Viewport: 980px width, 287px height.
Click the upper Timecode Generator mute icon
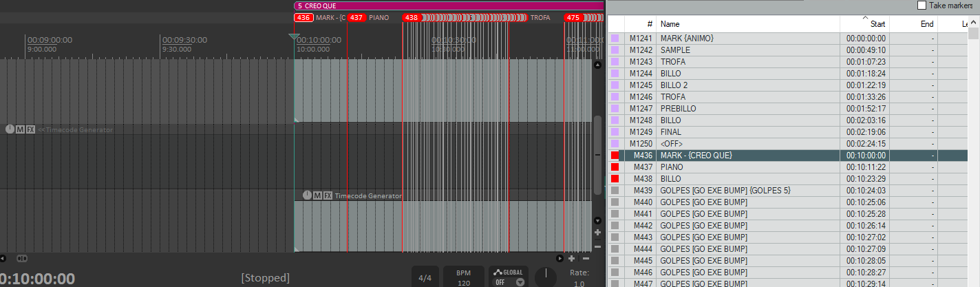(x=21, y=129)
